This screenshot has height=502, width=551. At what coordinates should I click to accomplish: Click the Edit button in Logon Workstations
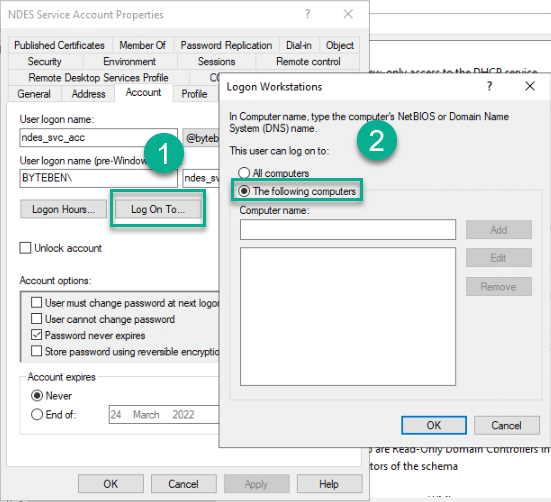pos(499,258)
